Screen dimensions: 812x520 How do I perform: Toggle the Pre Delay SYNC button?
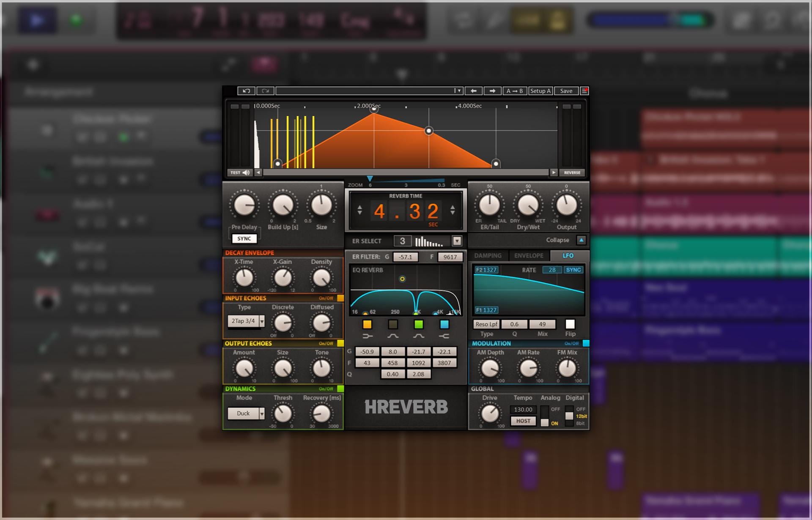[x=244, y=238]
